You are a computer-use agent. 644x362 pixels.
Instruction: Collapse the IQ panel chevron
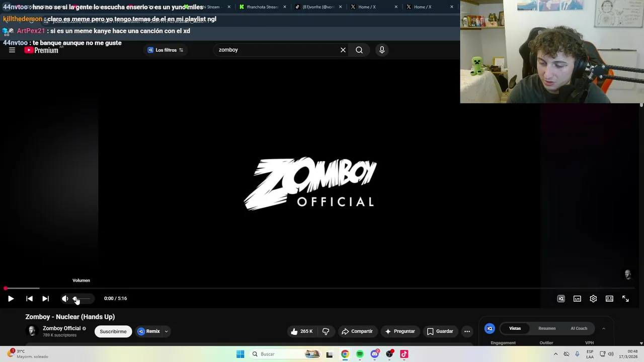point(604,328)
